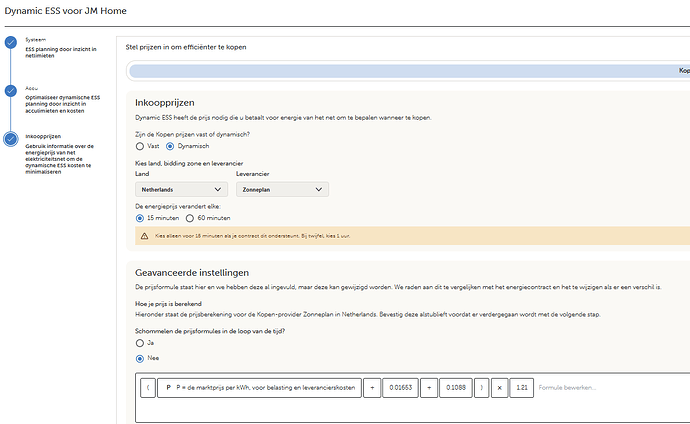Click the second plus operator in formula

coord(429,388)
